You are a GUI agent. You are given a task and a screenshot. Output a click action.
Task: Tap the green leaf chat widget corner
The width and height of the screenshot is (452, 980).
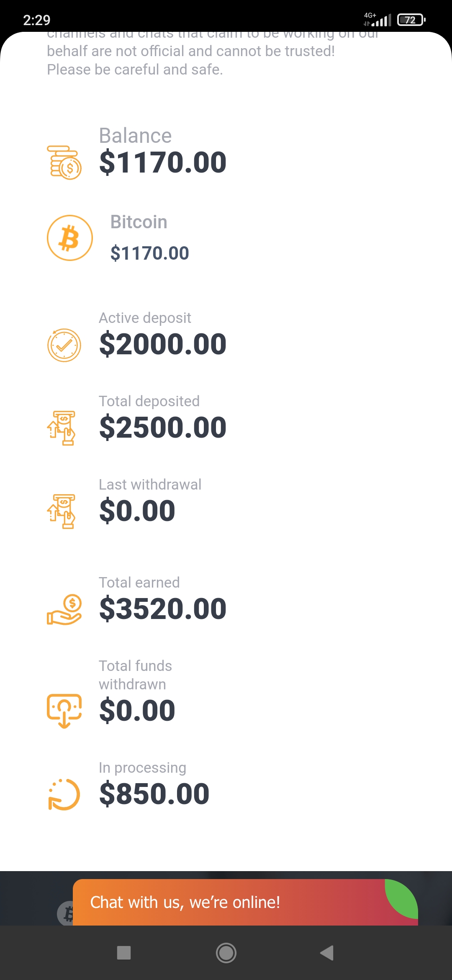tap(403, 898)
